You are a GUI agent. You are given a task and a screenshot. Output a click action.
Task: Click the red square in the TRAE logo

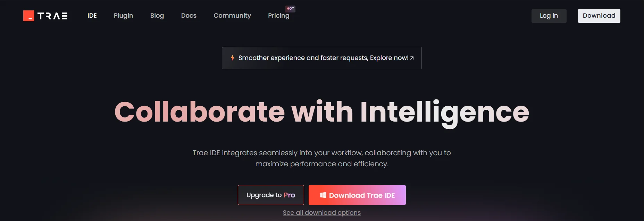pyautogui.click(x=28, y=16)
